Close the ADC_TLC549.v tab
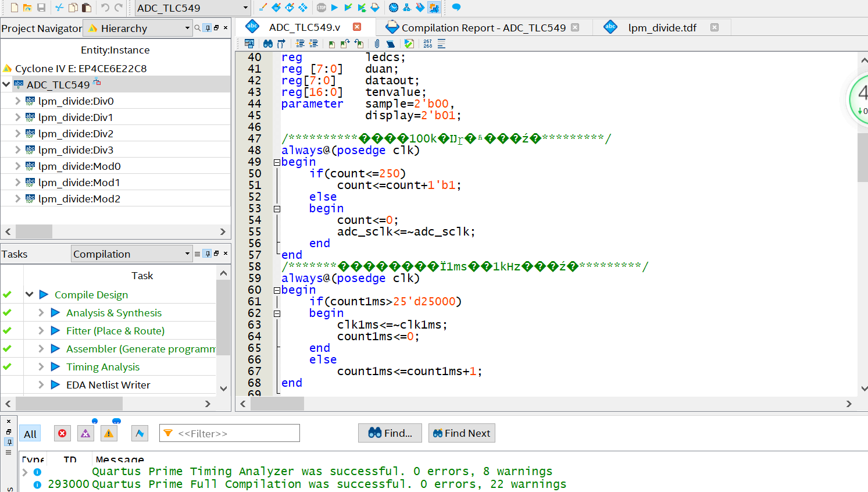Image resolution: width=868 pixels, height=492 pixels. pyautogui.click(x=357, y=27)
